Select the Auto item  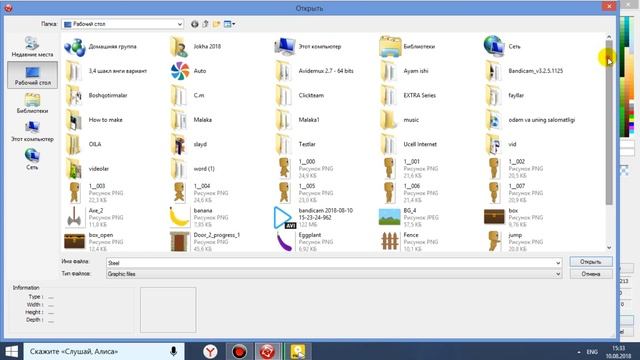point(188,71)
